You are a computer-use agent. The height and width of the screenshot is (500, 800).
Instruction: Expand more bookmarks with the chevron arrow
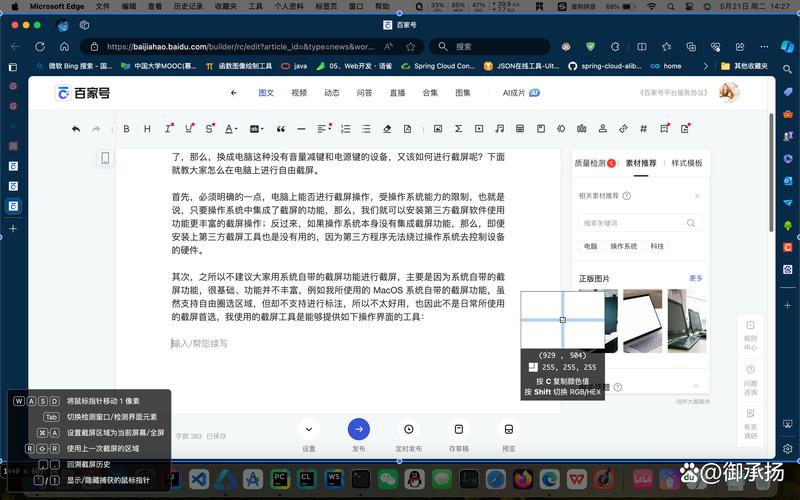tap(706, 66)
